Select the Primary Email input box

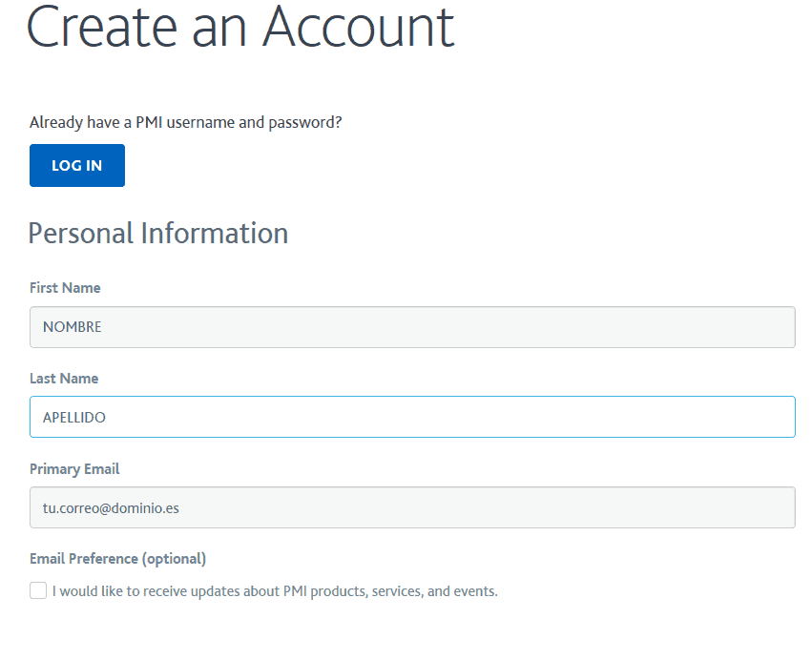[x=412, y=507]
